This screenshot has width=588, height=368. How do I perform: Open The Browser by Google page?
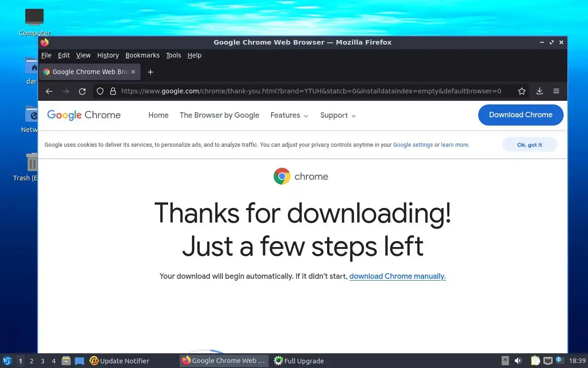(220, 115)
